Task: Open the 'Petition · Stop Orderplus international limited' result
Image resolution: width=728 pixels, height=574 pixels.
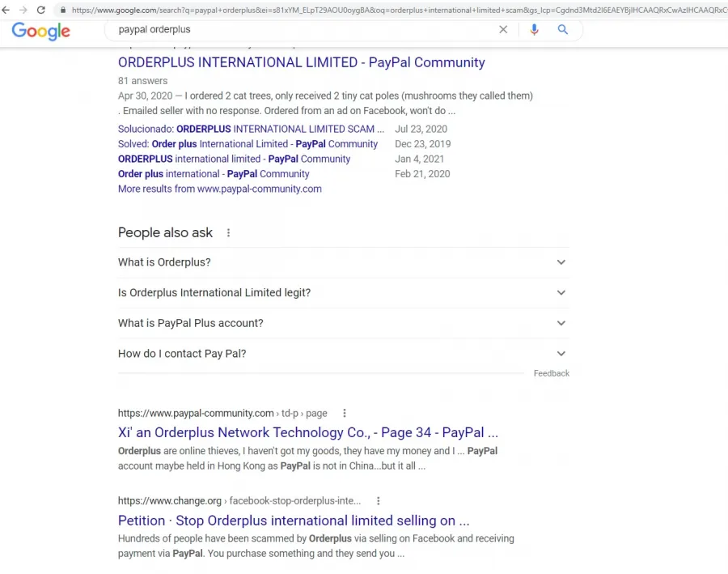Action: 294,521
